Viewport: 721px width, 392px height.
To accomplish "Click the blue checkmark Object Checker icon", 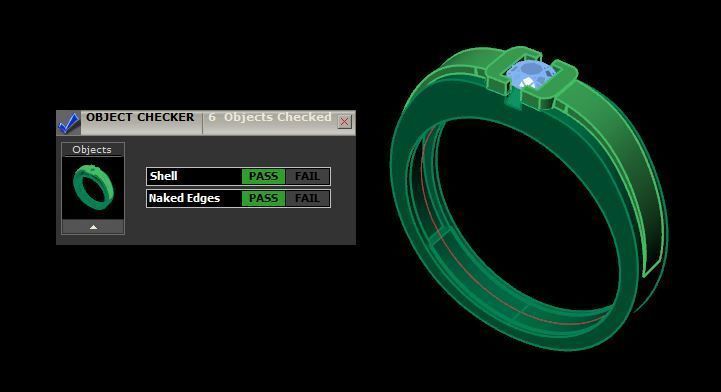I will 69,123.
